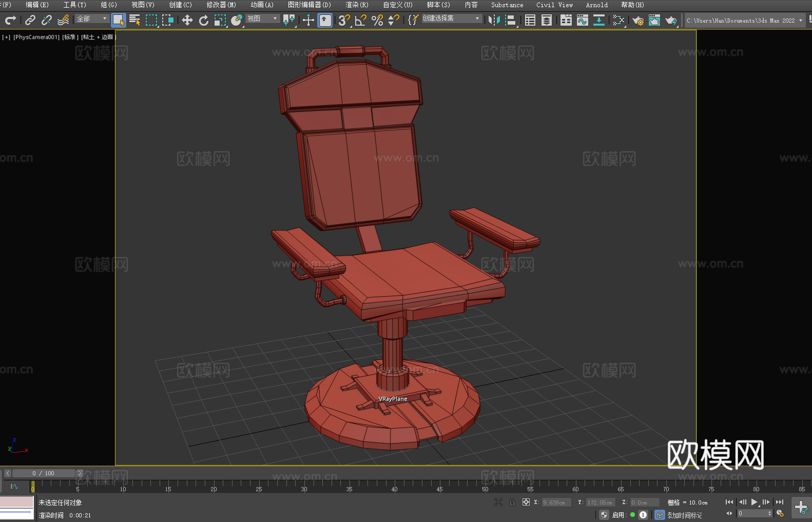Select the Unlink Selection tool
The width and height of the screenshot is (812, 522).
(47, 20)
